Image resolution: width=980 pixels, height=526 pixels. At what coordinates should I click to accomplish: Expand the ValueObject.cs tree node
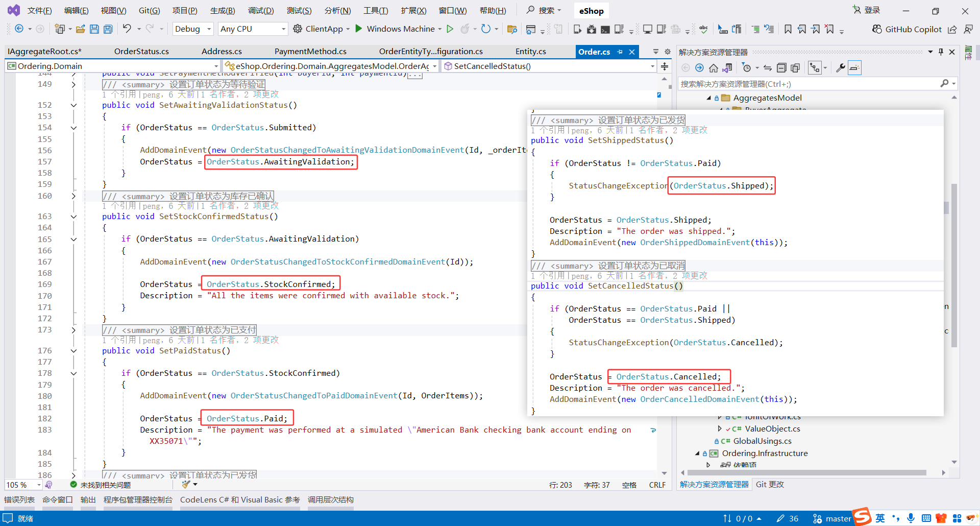pos(720,429)
